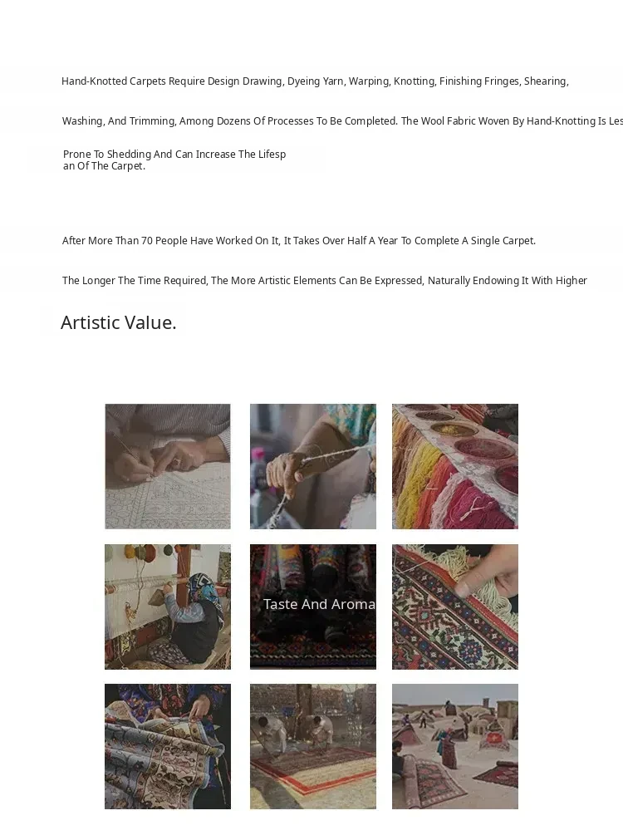Click the Prone To Shedding paragraph
This screenshot has height=840, width=623.
point(174,160)
